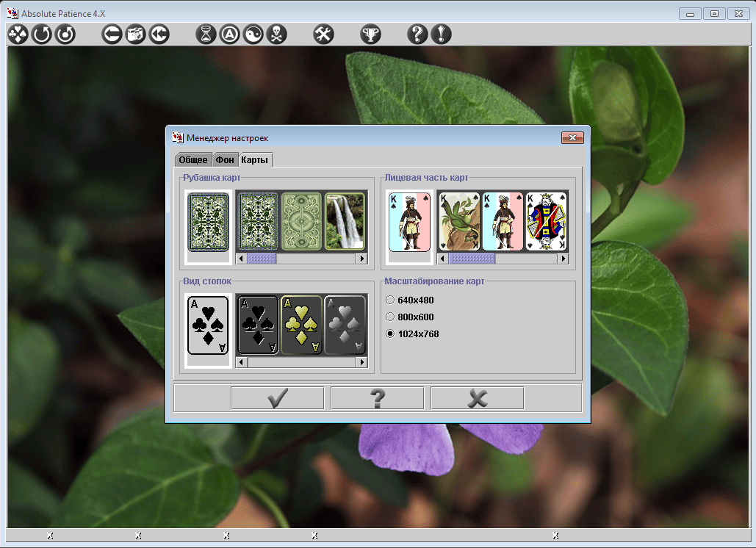Switch to the Общее tab
Image resolution: width=756 pixels, height=548 pixels.
193,160
